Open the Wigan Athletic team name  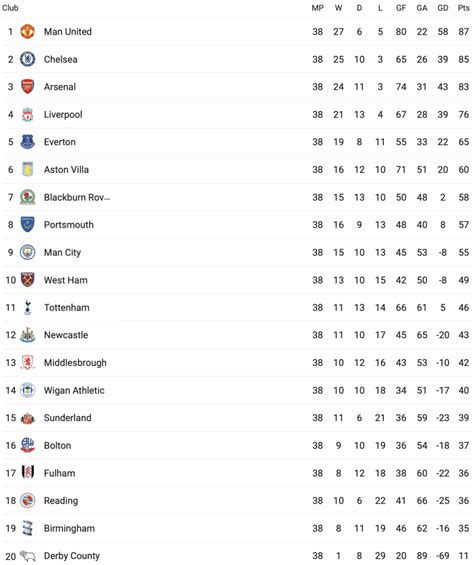[74, 390]
